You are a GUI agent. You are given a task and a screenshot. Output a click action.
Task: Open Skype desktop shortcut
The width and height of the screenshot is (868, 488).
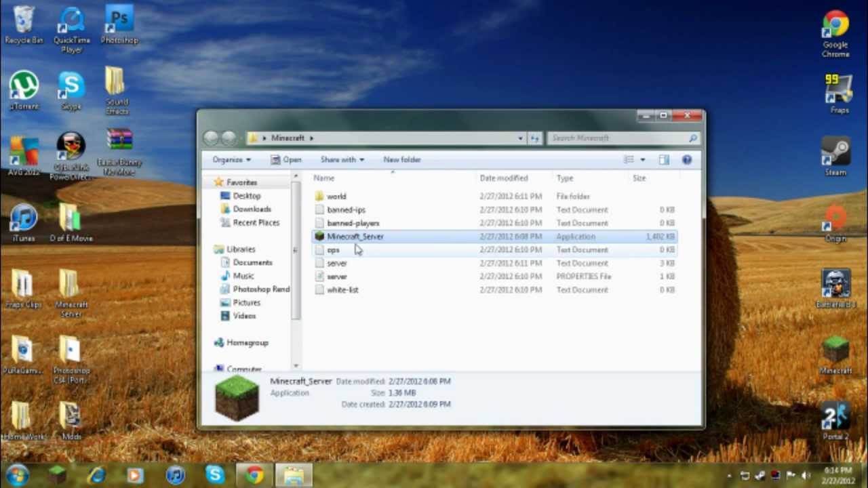point(71,90)
